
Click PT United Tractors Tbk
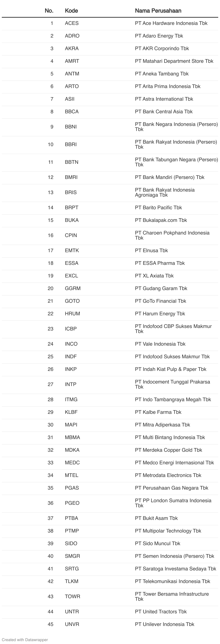tap(161, 612)
